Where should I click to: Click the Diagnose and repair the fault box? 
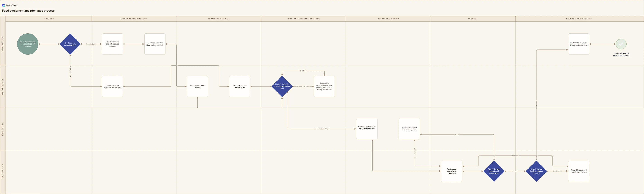[x=197, y=86]
